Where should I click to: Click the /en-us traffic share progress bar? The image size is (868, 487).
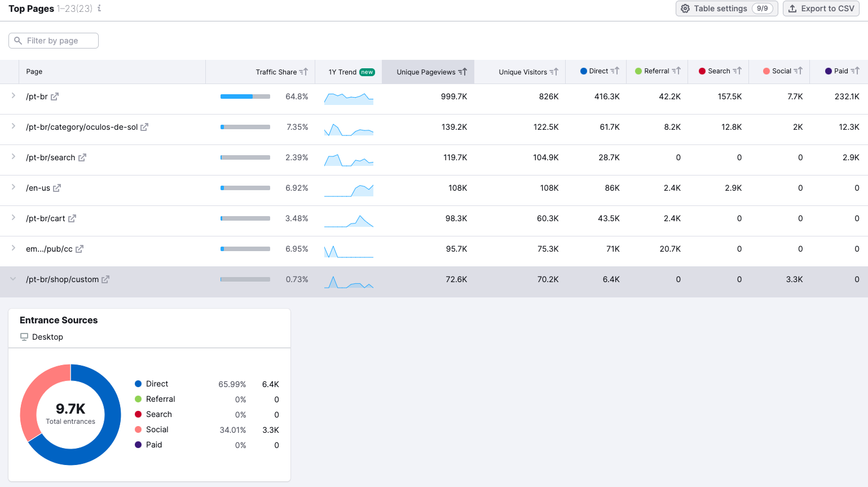[x=245, y=188]
